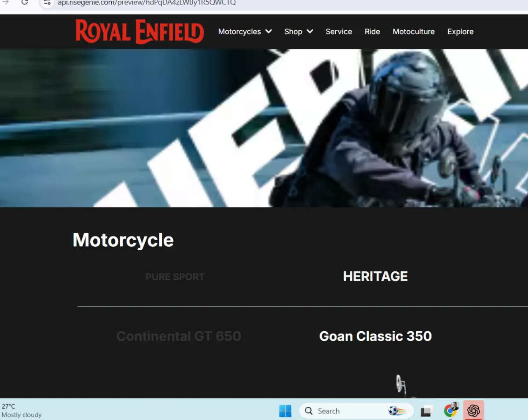The width and height of the screenshot is (528, 420).
Task: Click the Royal Enfield logo
Action: tap(139, 31)
